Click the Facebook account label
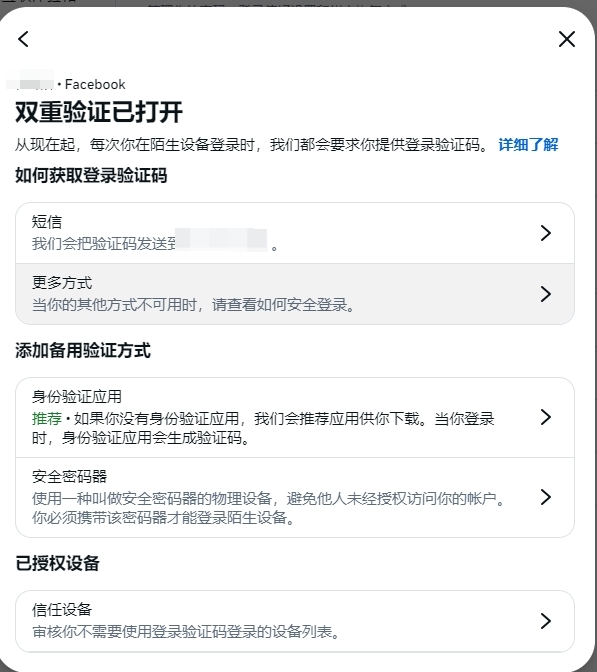 [95, 84]
